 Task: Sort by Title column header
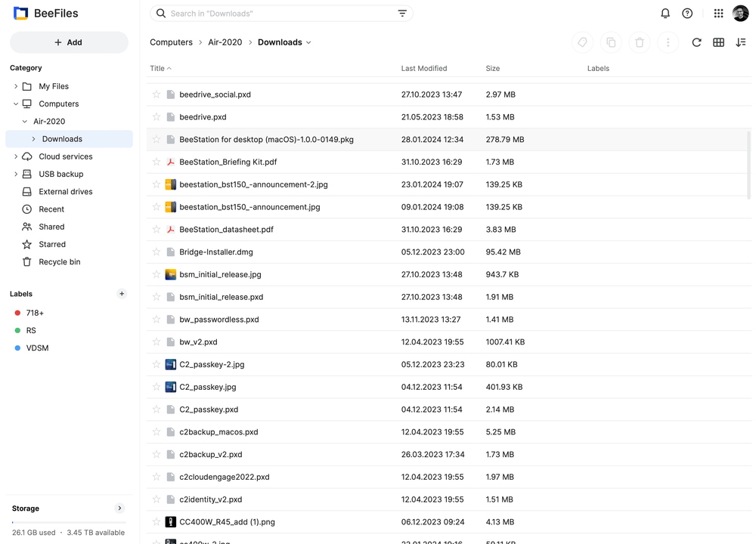point(160,69)
